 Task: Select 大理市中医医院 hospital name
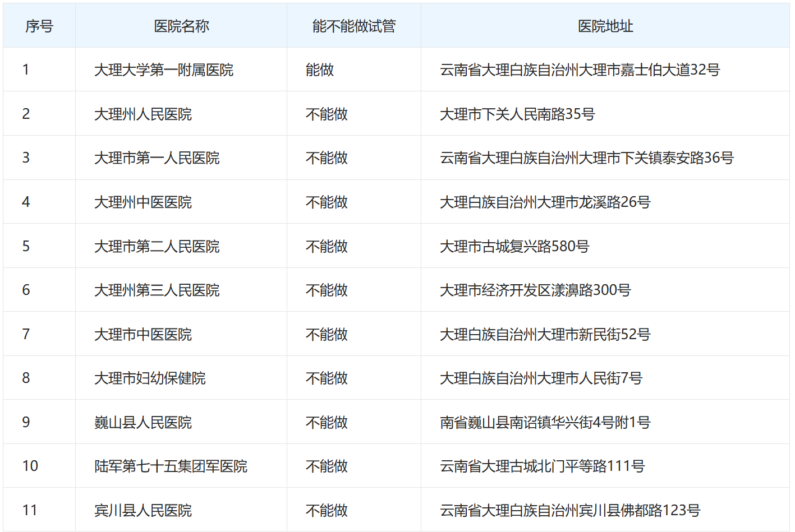[143, 334]
